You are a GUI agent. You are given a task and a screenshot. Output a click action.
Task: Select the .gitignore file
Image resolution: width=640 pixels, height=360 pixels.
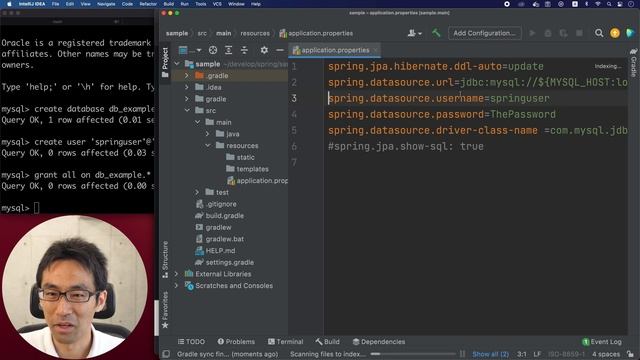pyautogui.click(x=216, y=204)
